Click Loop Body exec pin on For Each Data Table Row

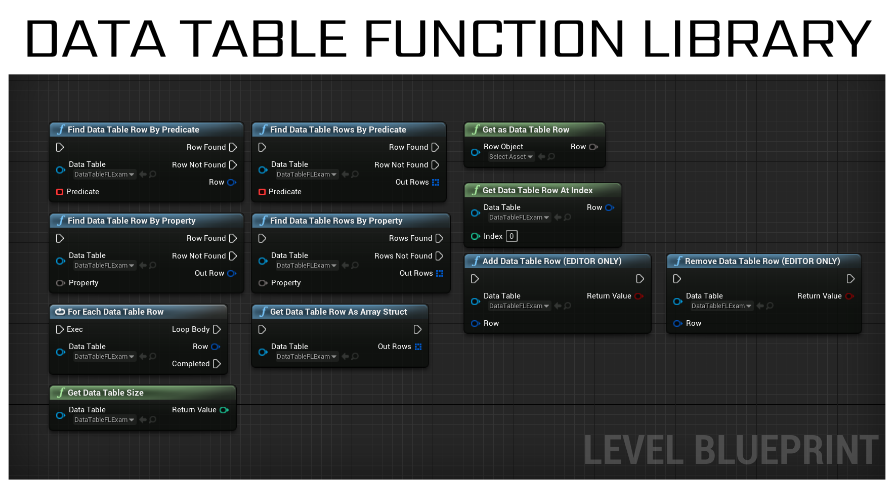(217, 329)
